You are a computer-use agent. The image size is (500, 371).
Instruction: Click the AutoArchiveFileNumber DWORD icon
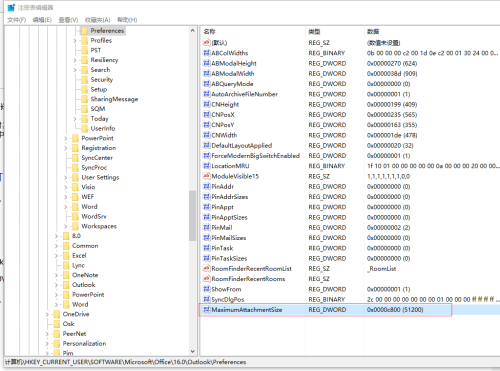[207, 94]
